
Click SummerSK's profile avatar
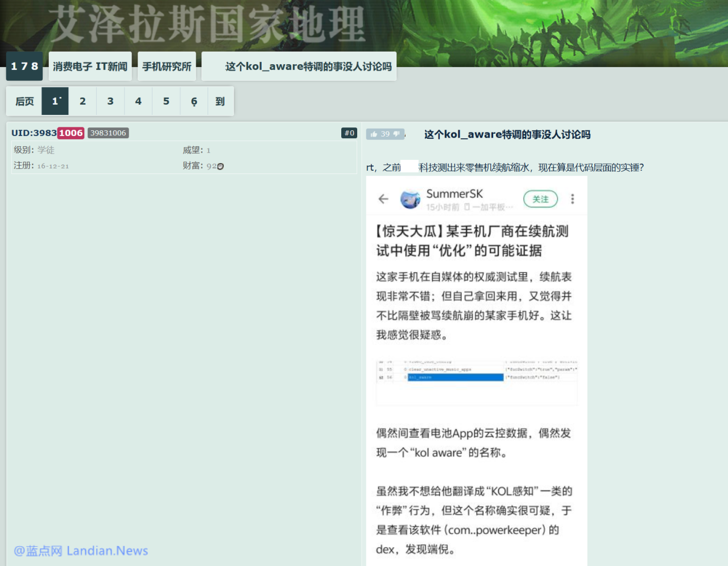[410, 199]
